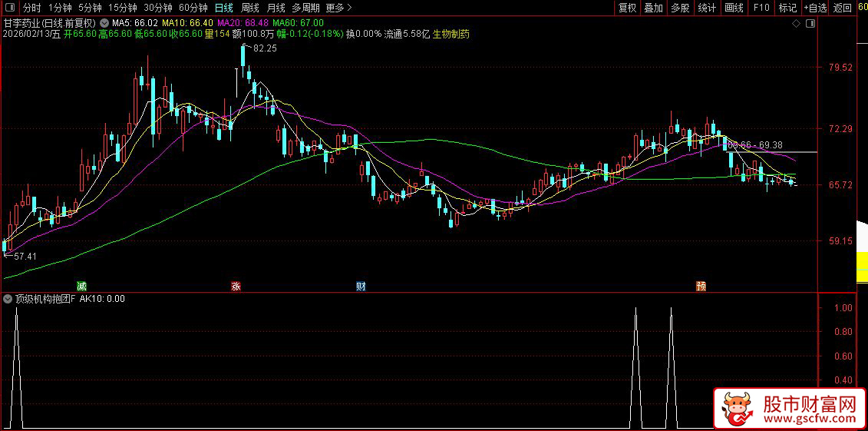Click the 顶级机构抱团F indicator name
The image size is (868, 431).
[45, 299]
